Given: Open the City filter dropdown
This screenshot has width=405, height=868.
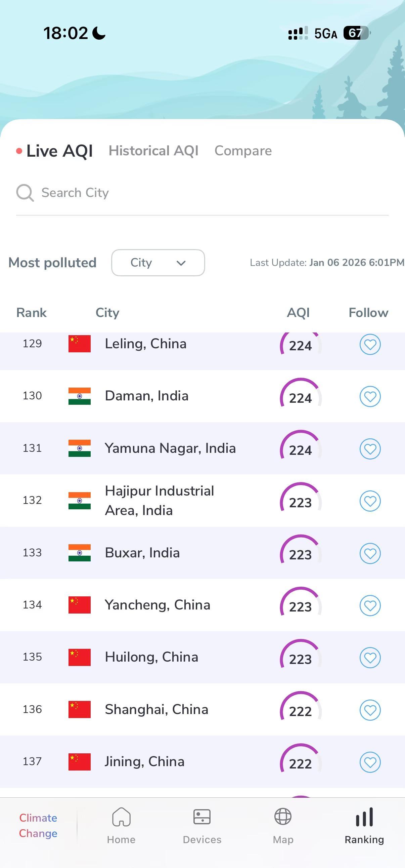Looking at the screenshot, I should point(157,263).
